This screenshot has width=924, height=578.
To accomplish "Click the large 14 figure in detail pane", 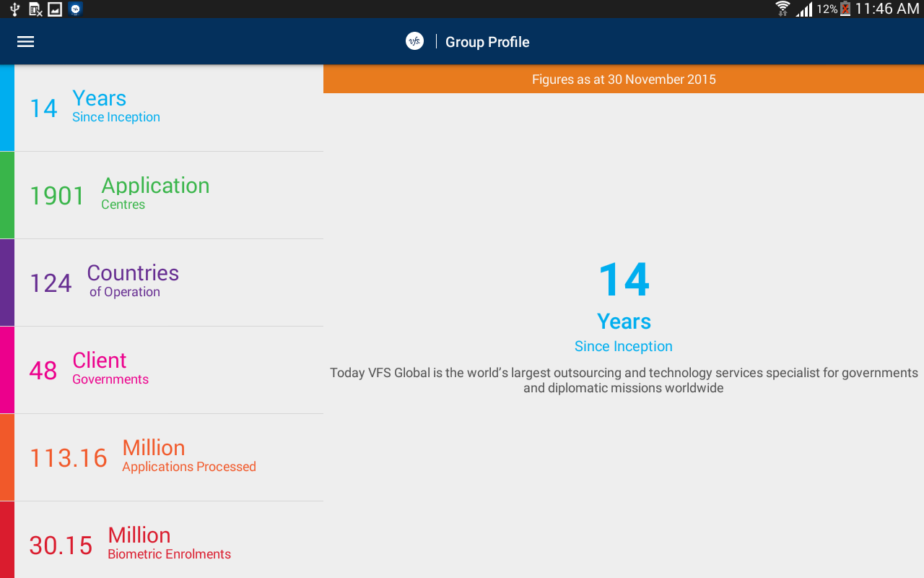I will point(624,280).
